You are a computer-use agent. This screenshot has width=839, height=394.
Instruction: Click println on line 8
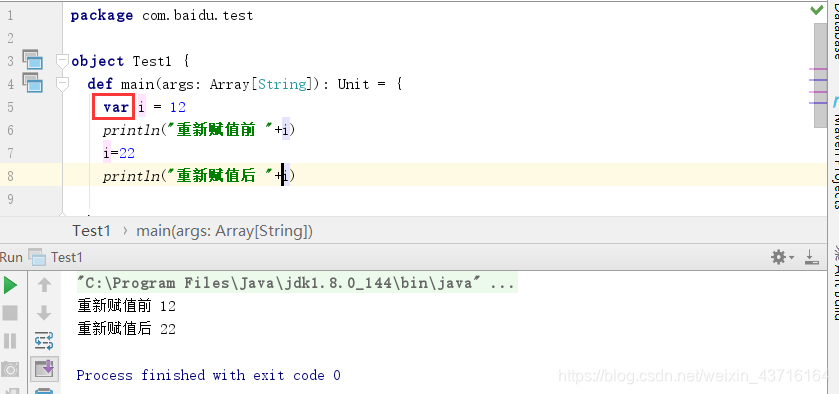pyautogui.click(x=132, y=176)
